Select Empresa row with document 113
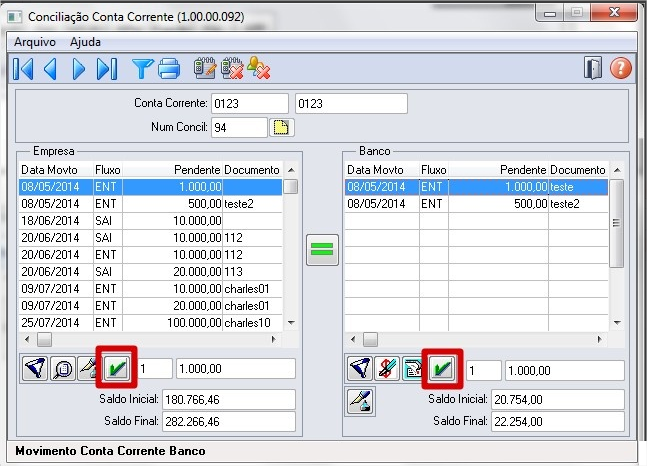The width and height of the screenshot is (647, 466). [x=151, y=272]
